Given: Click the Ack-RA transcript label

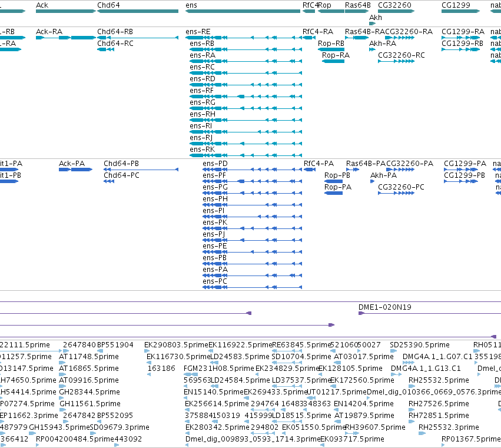Looking at the screenshot, I should click(x=49, y=32).
